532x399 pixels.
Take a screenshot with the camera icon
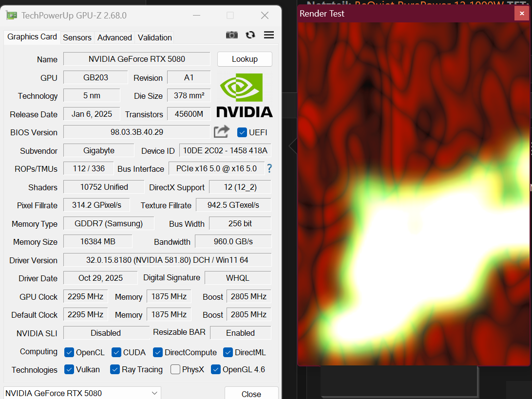tap(232, 35)
